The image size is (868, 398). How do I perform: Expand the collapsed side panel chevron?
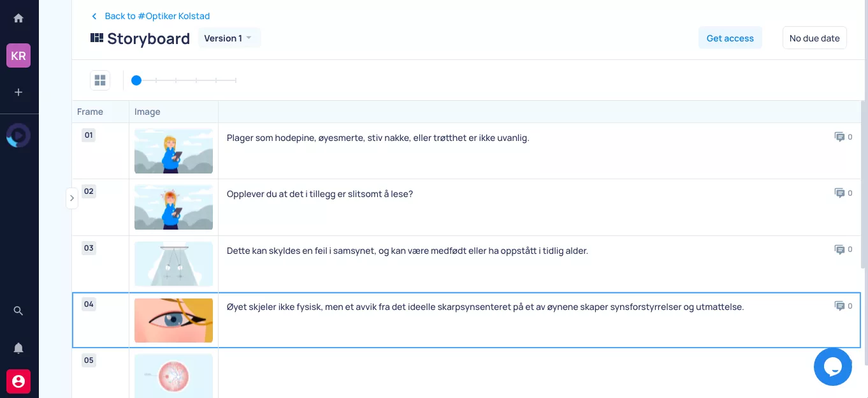pyautogui.click(x=72, y=198)
